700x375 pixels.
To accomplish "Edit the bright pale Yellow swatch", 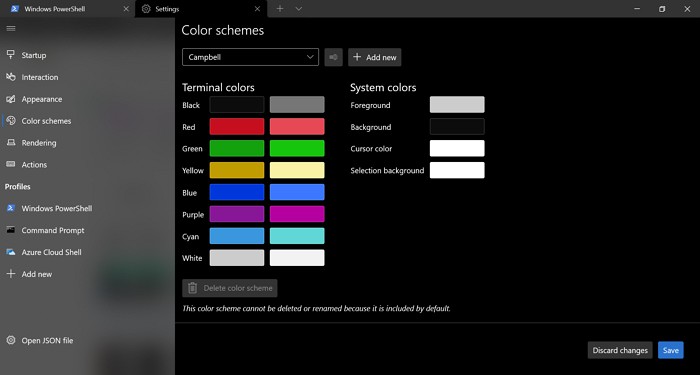I will coord(297,171).
